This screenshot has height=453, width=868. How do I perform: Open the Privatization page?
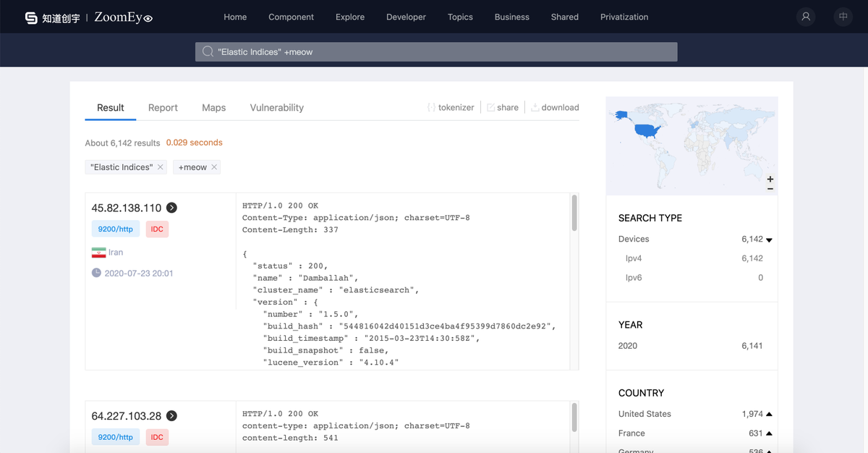pyautogui.click(x=624, y=17)
